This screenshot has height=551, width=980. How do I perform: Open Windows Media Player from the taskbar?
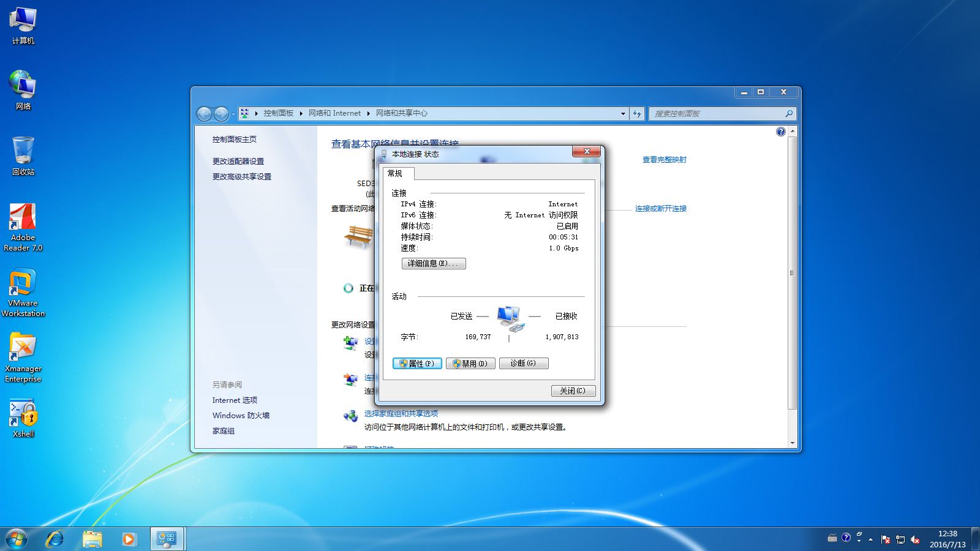click(129, 539)
